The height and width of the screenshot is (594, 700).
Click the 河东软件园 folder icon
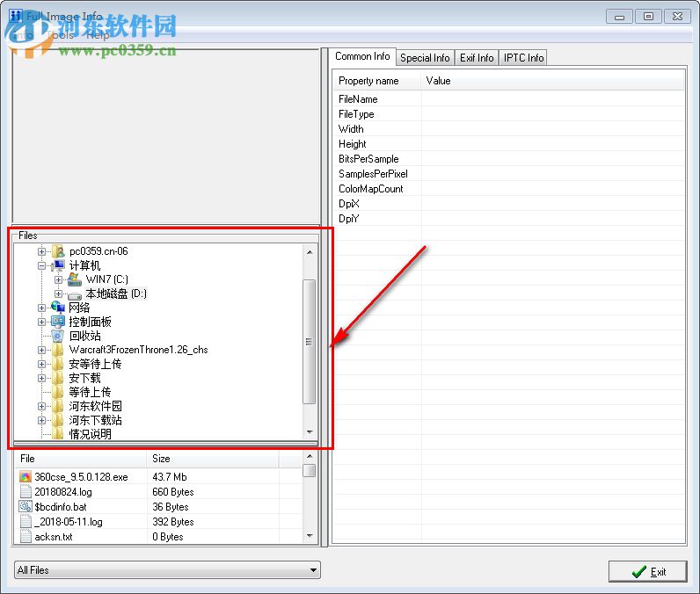coord(57,406)
